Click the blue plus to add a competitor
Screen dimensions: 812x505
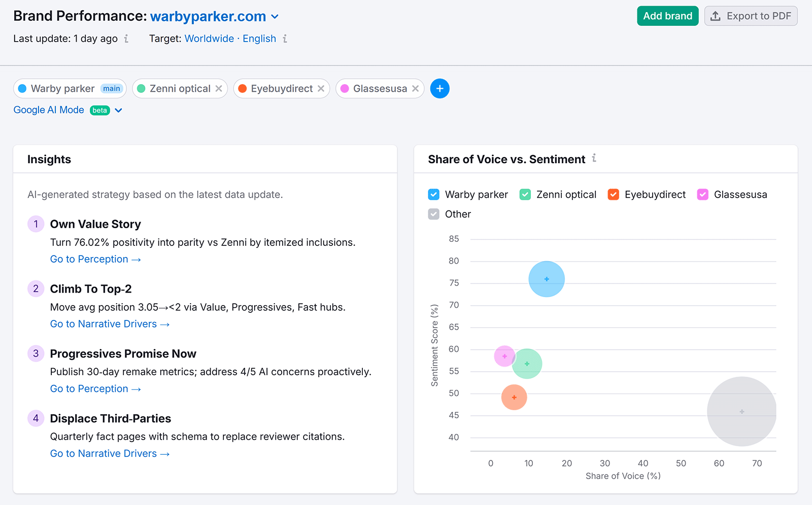coord(439,88)
